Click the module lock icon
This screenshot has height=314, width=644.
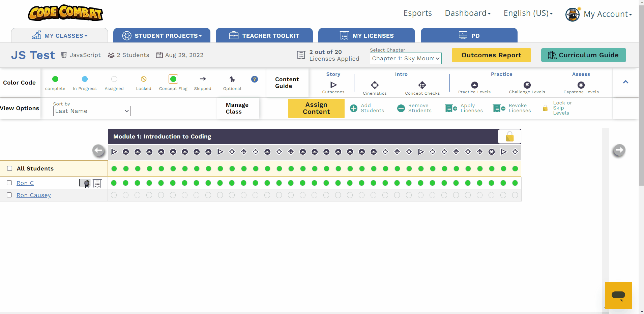tap(509, 136)
